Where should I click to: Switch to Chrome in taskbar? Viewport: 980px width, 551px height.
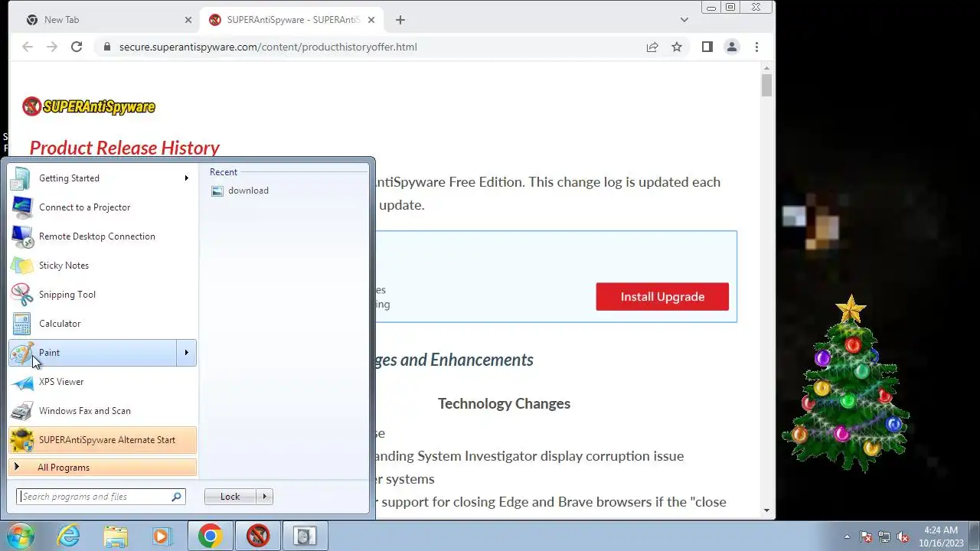coord(211,536)
